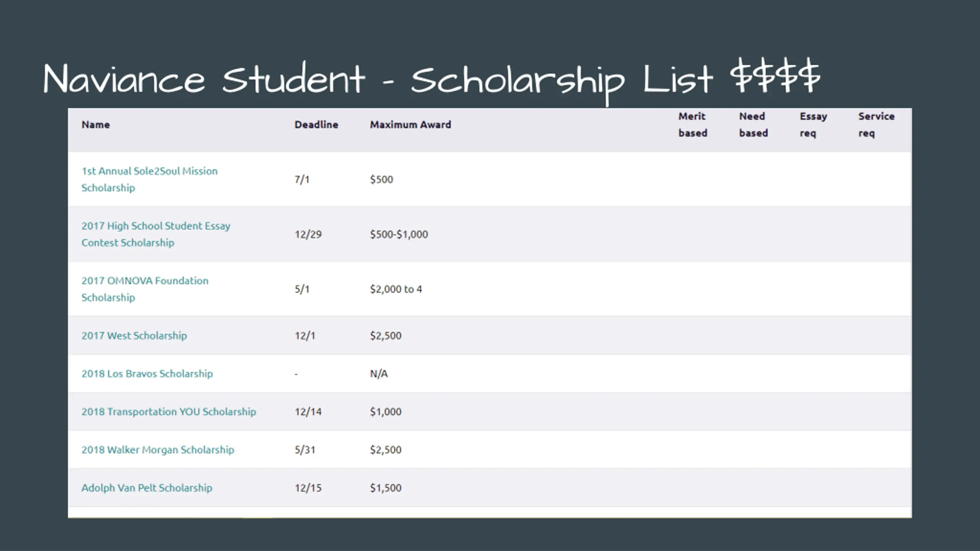Click the $2,500 award for 2017 West Scholarship
Screen dimensions: 980x551
(x=385, y=336)
